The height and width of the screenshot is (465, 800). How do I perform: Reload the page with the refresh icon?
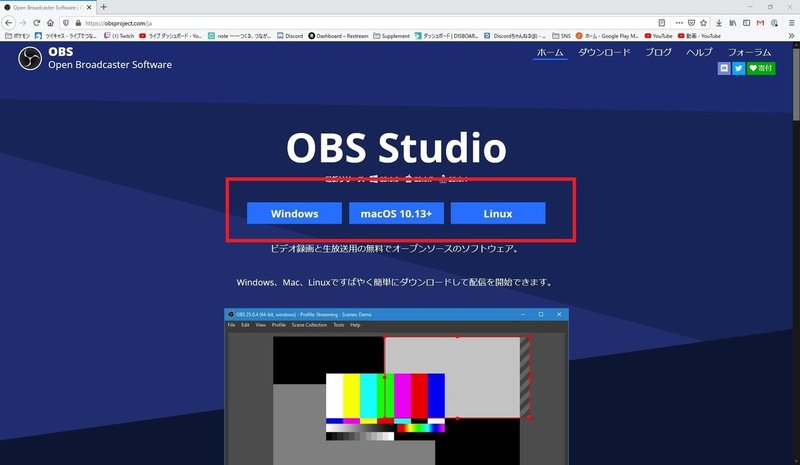click(x=36, y=23)
